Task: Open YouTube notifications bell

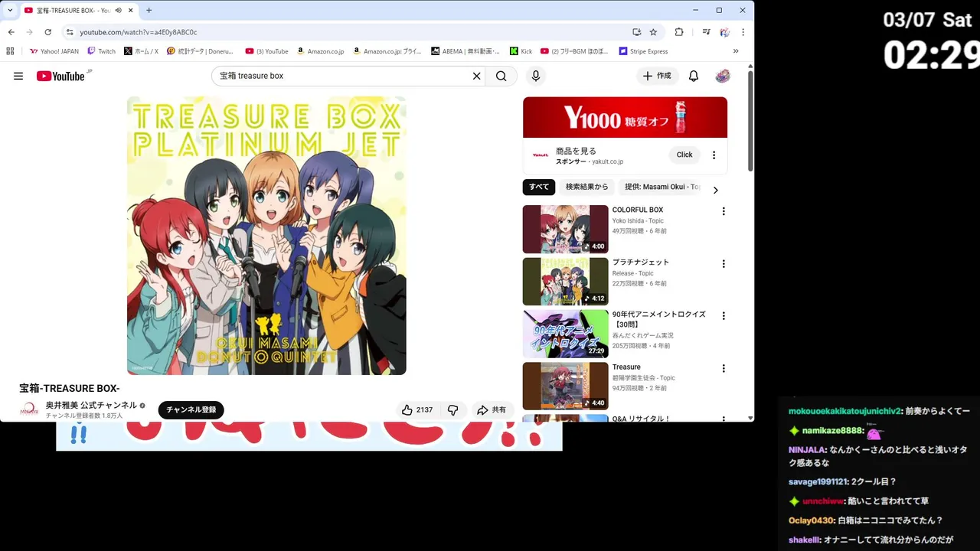Action: (x=694, y=76)
